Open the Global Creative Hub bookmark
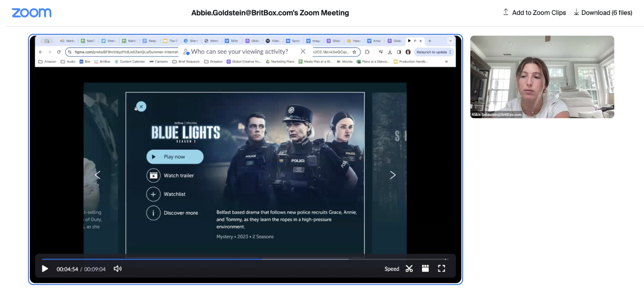644x293 pixels. [244, 61]
